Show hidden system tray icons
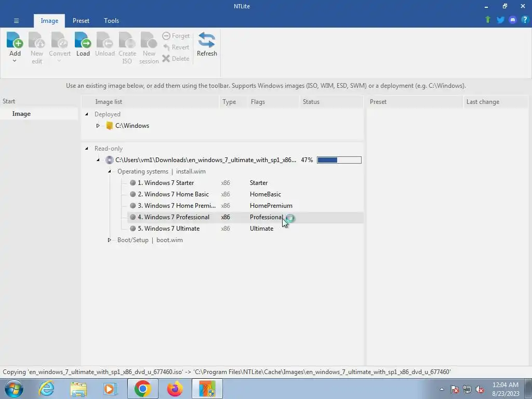This screenshot has height=399, width=532. click(442, 389)
